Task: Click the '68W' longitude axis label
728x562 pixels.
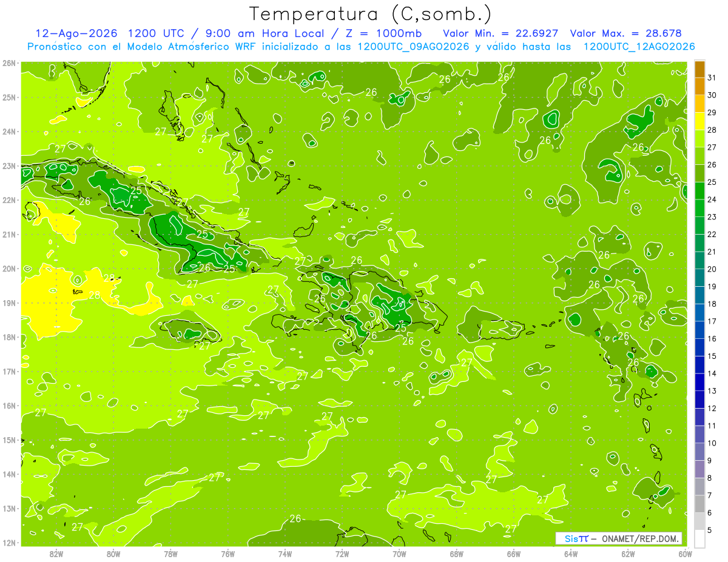Action: tap(457, 554)
